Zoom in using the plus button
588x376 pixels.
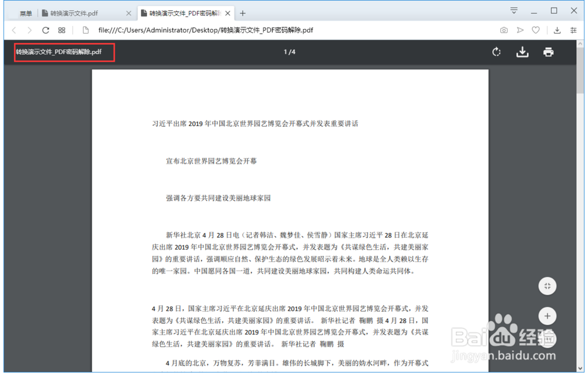[547, 316]
